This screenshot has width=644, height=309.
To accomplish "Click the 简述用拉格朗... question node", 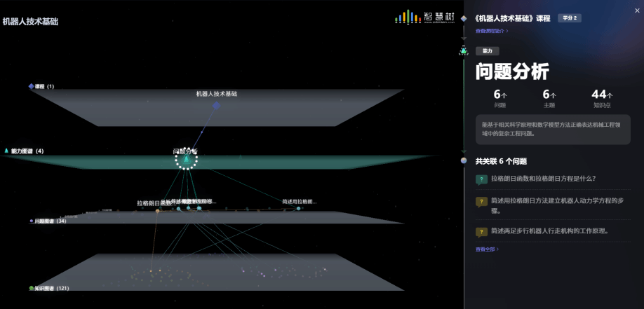I will tap(298, 208).
